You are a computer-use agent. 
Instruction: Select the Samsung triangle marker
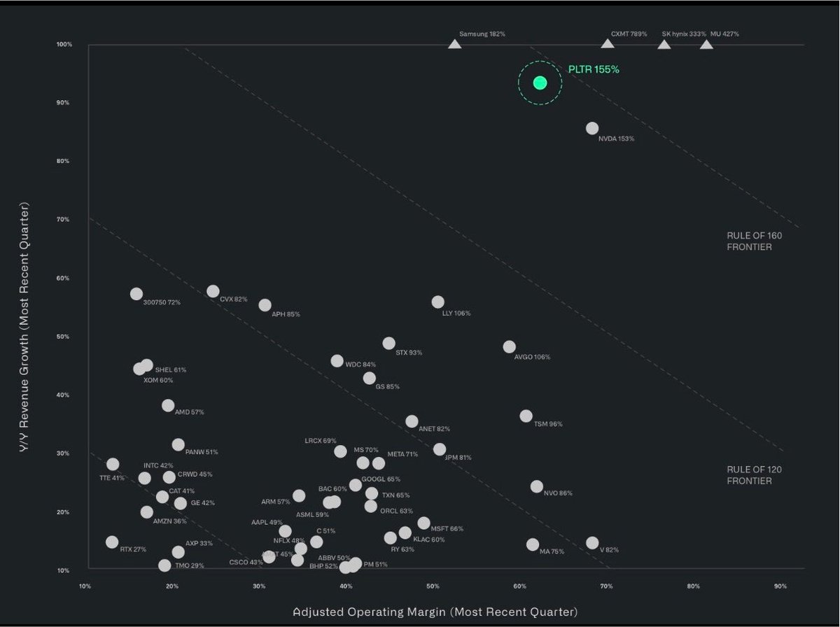coord(454,44)
